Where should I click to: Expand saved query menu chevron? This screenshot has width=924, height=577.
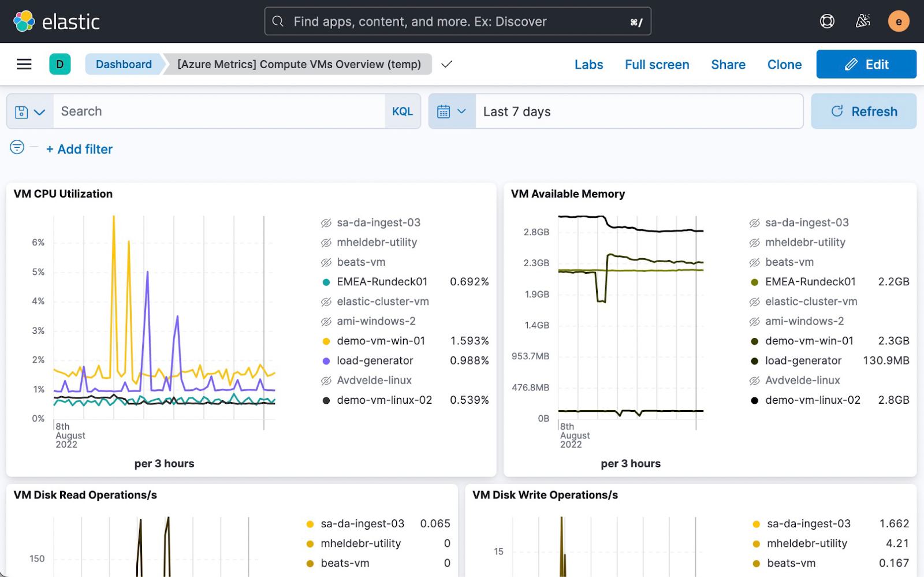click(x=39, y=112)
